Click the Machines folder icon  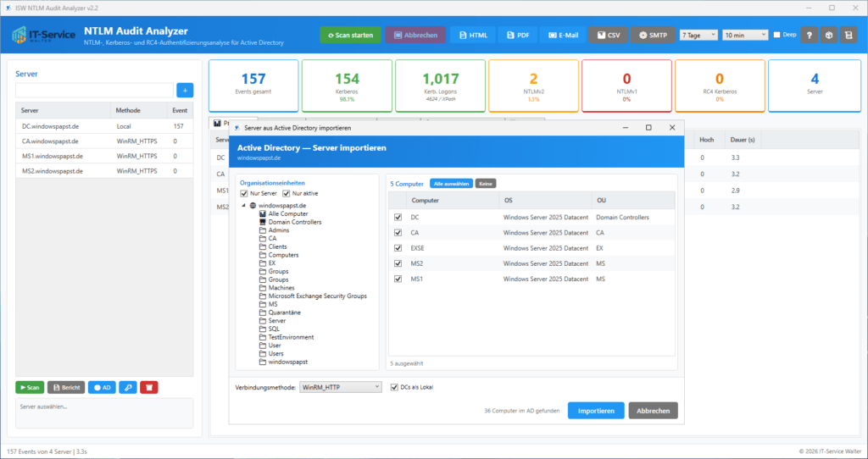[x=263, y=288]
